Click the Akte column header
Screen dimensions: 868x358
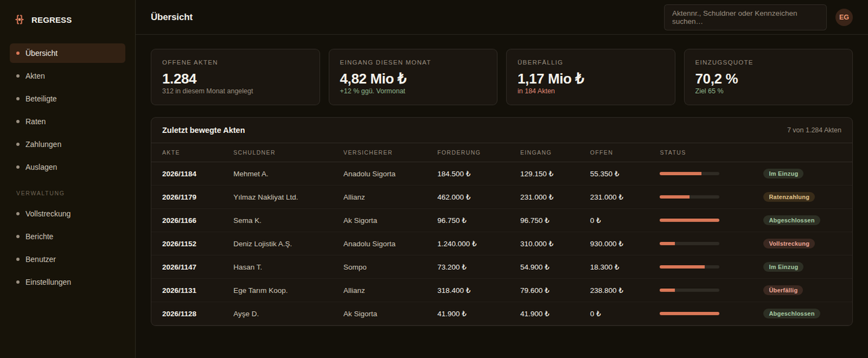coord(171,153)
